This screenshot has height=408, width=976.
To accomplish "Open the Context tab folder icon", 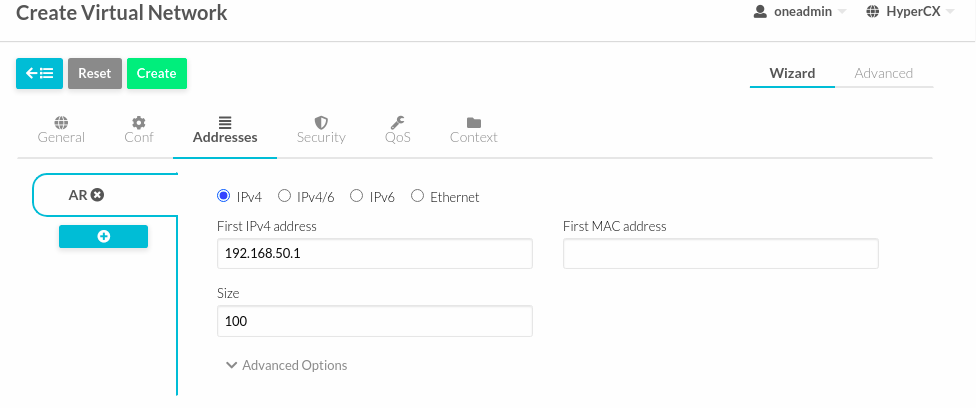I will point(474,123).
